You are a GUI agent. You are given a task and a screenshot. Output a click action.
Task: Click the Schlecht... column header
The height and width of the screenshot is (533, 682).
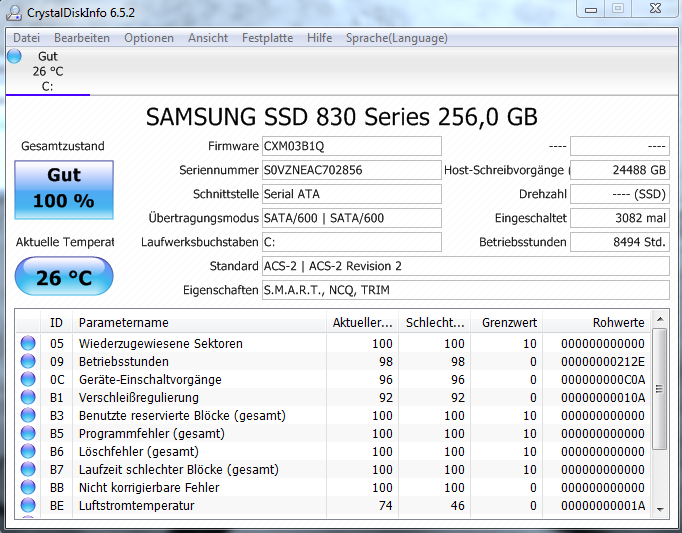pos(435,322)
